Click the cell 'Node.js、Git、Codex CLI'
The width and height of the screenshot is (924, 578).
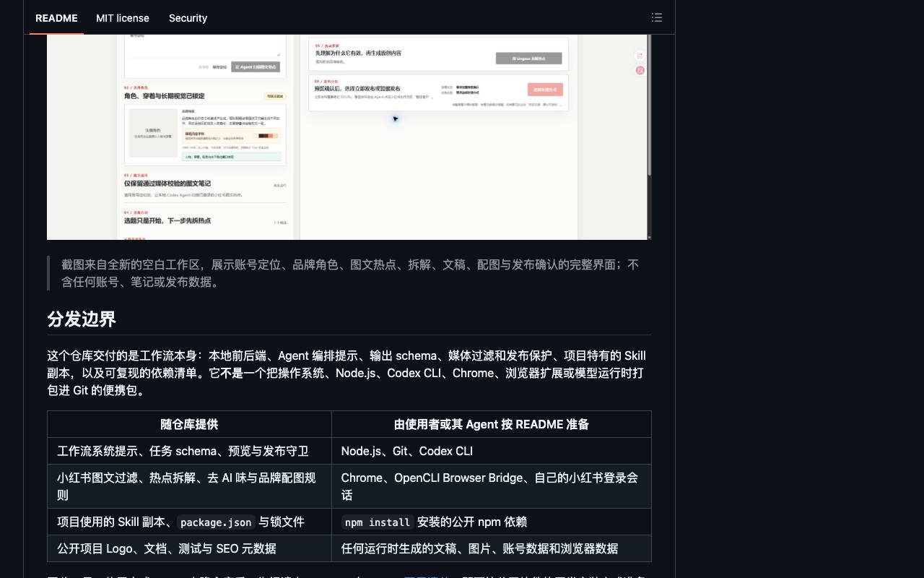tap(492, 451)
